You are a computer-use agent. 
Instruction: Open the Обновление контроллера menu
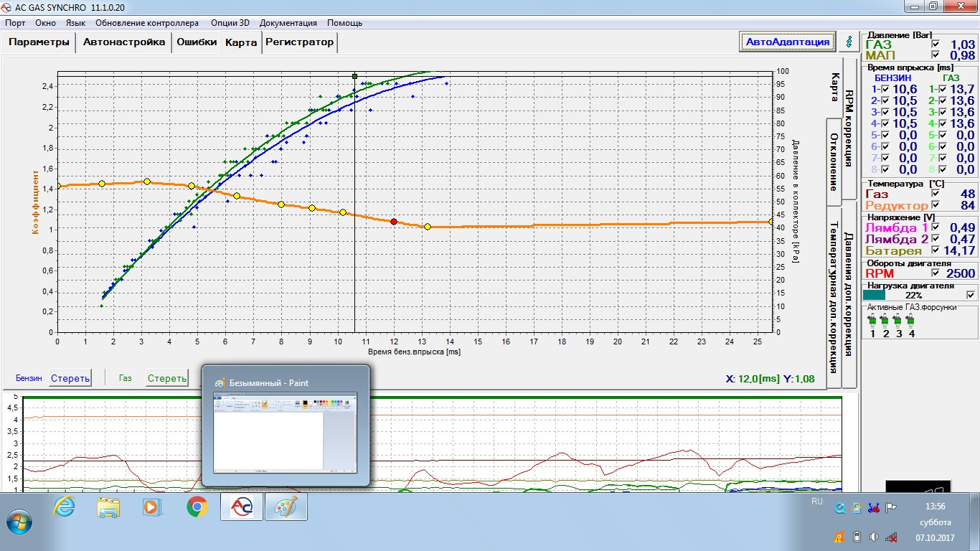coord(147,23)
